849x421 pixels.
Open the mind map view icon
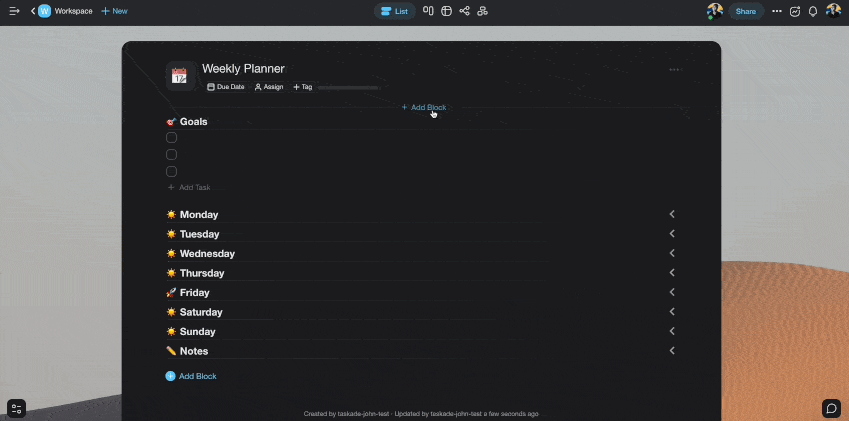click(464, 11)
